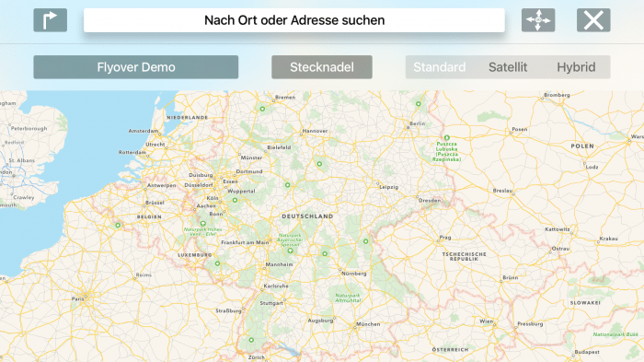Image resolution: width=644 pixels, height=362 pixels.
Task: Select the Standard map view
Action: point(440,67)
